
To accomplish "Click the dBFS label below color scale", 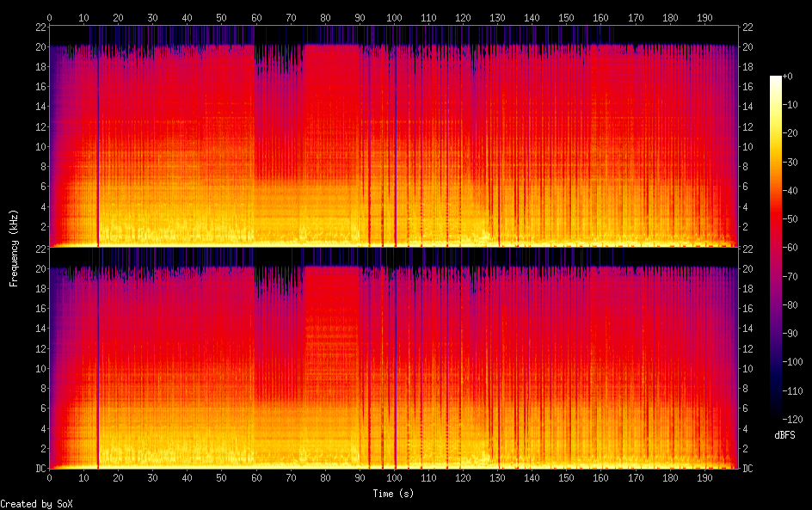I will pyautogui.click(x=784, y=435).
